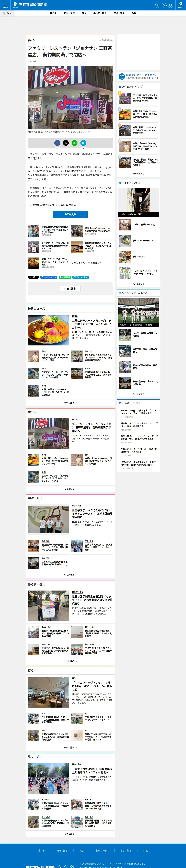Screen dimensions: 186x868
Task: Open the hamburger MENU icon
Action: pyautogui.click(x=5, y=5)
